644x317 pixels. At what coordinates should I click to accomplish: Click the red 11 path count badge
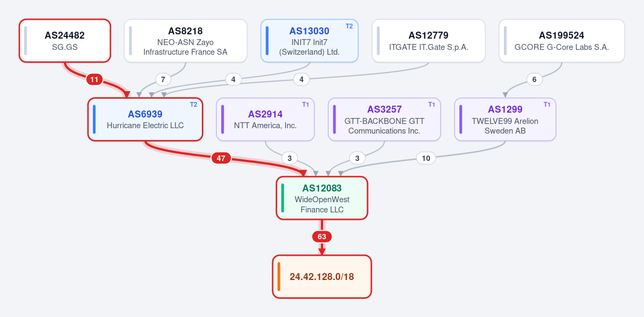[94, 79]
